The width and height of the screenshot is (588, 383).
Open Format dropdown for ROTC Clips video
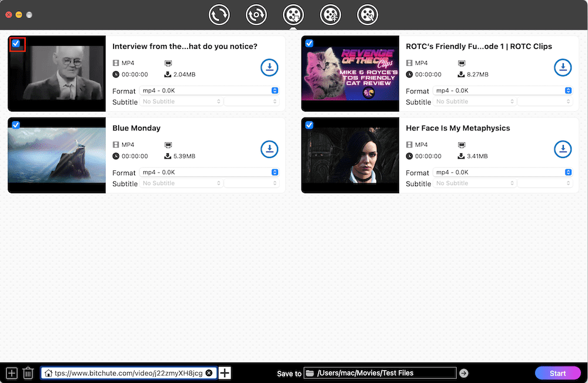(x=503, y=90)
